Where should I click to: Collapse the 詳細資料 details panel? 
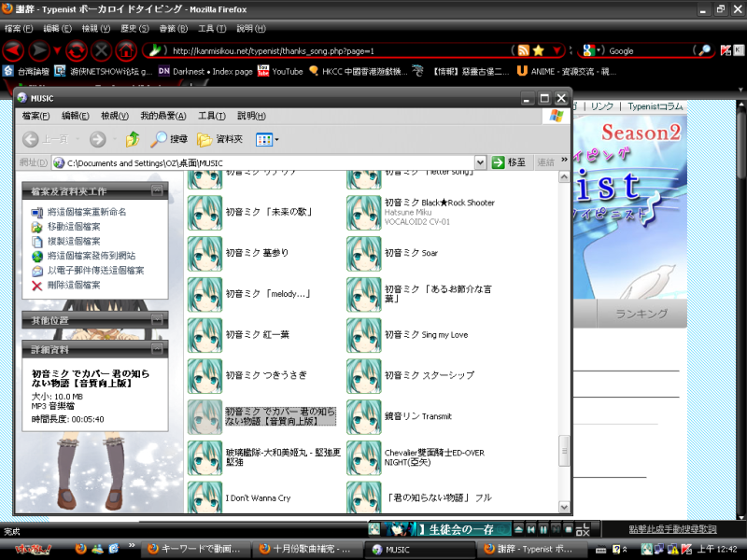coord(157,348)
